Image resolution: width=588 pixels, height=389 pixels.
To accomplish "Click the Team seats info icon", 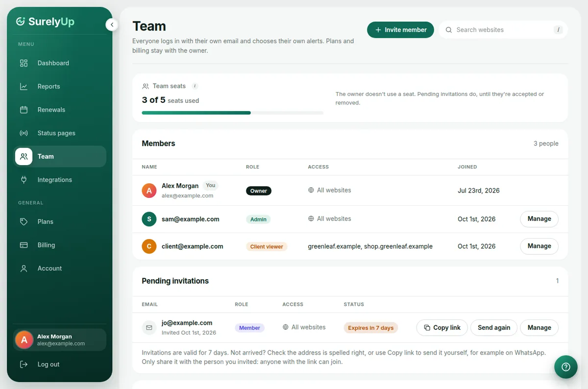I will tap(195, 86).
